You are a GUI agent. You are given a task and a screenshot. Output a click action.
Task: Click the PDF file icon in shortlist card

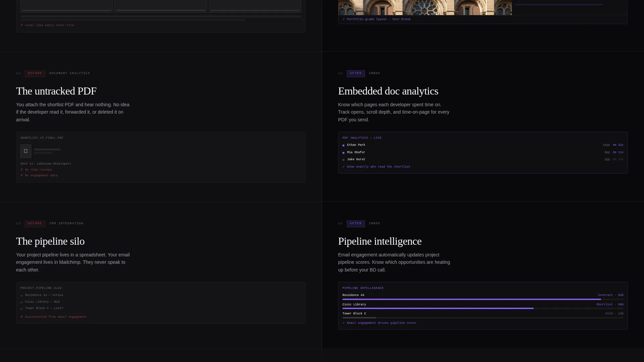pos(26,151)
